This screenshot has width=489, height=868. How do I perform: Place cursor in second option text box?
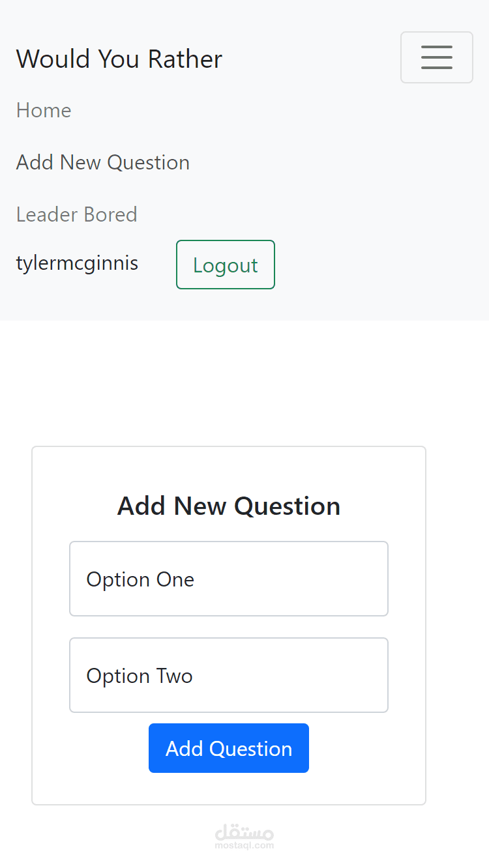click(x=229, y=675)
